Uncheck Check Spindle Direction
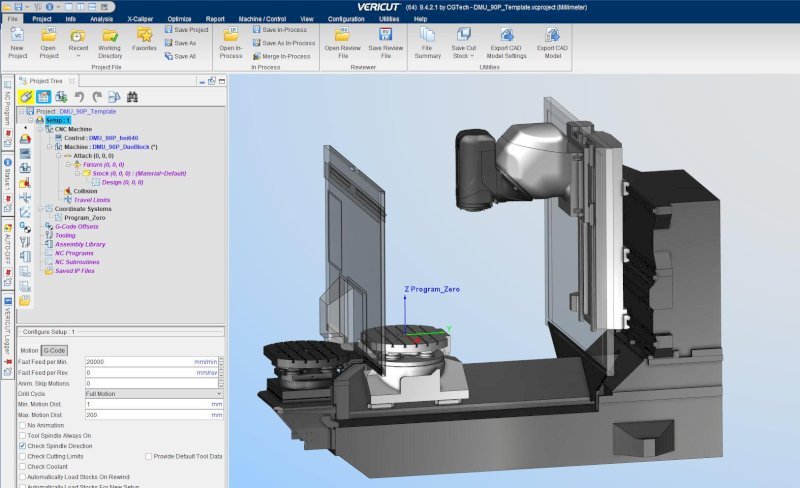 click(x=22, y=446)
